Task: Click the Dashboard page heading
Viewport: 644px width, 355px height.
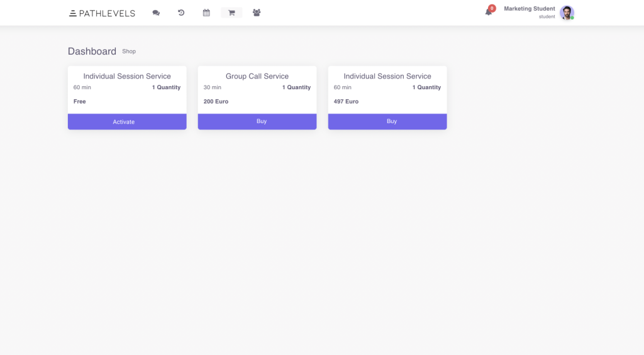Action: click(92, 52)
